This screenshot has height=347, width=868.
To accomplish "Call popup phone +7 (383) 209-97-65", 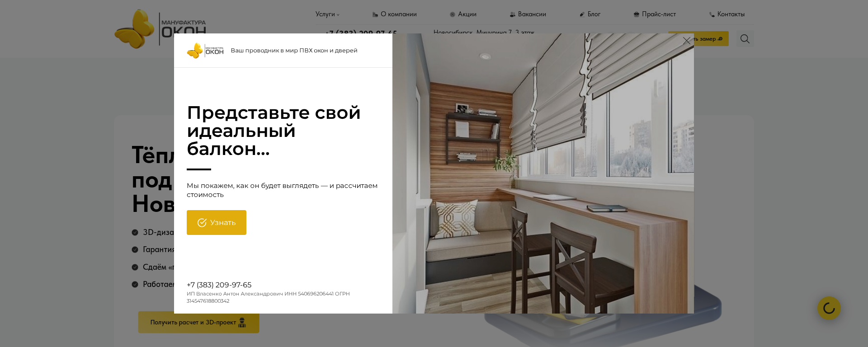I will [x=219, y=285].
